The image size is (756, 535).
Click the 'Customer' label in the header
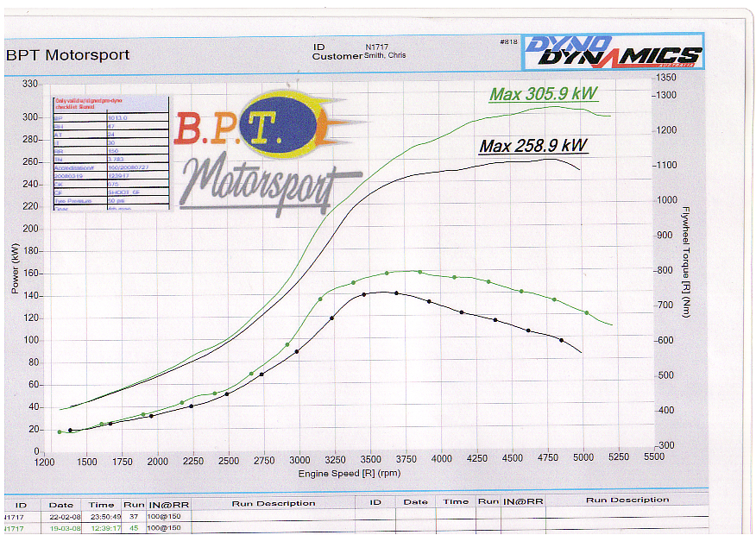pos(337,56)
